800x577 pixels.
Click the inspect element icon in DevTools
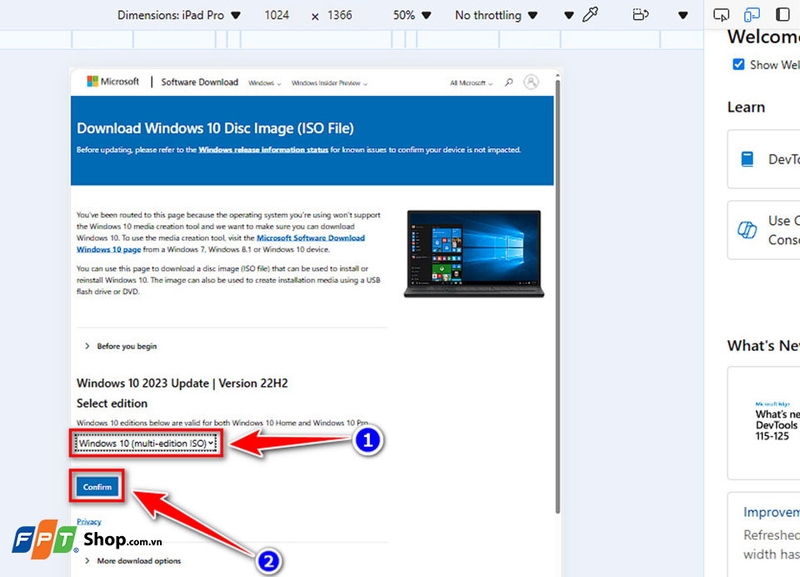click(x=721, y=15)
